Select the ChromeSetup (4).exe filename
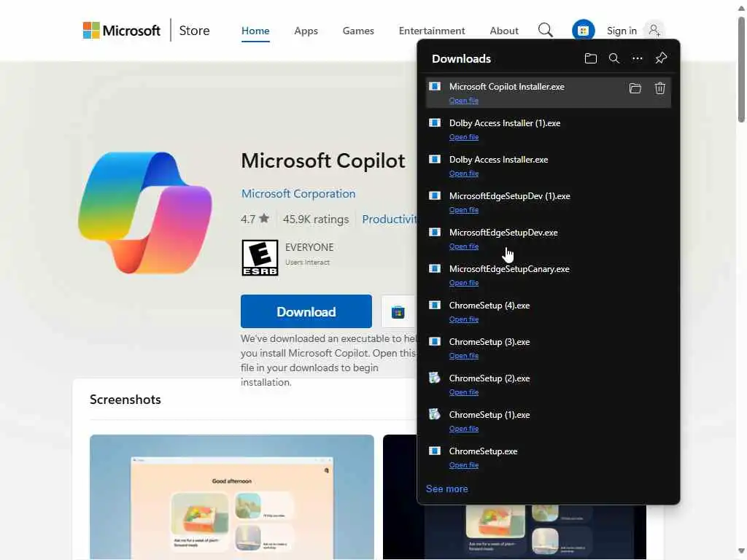 pyautogui.click(x=489, y=306)
